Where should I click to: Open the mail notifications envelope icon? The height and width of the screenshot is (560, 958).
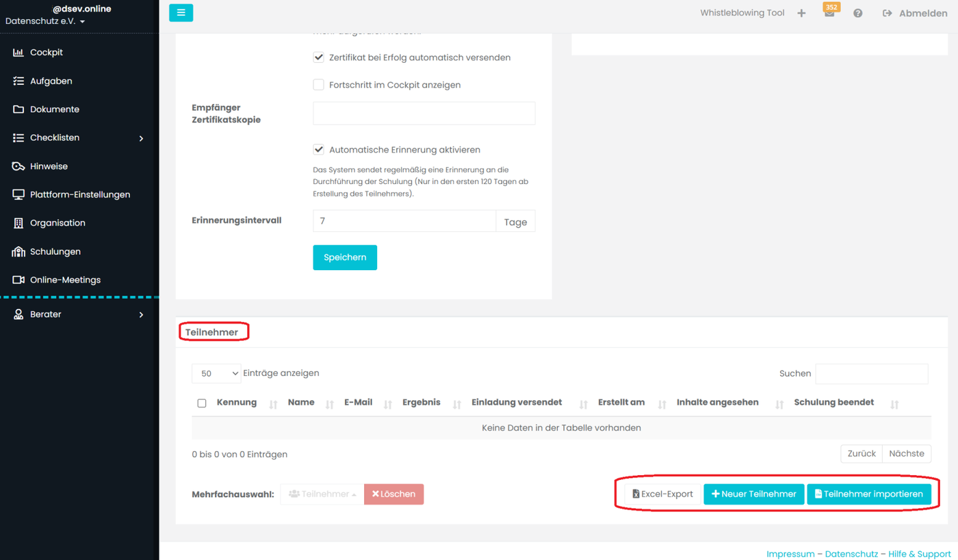pos(829,14)
